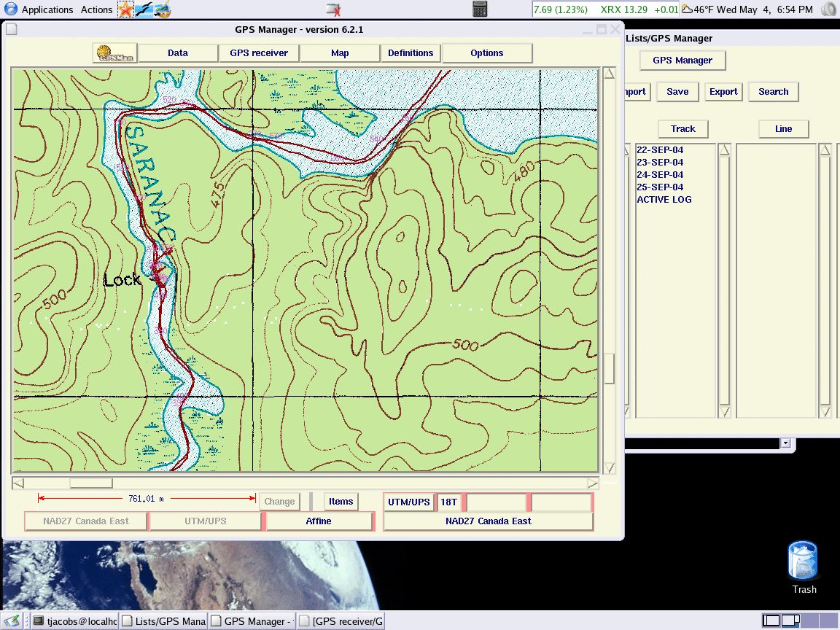Switch to first workspace in pager
Viewport: 840px width, 630px height.
771,621
